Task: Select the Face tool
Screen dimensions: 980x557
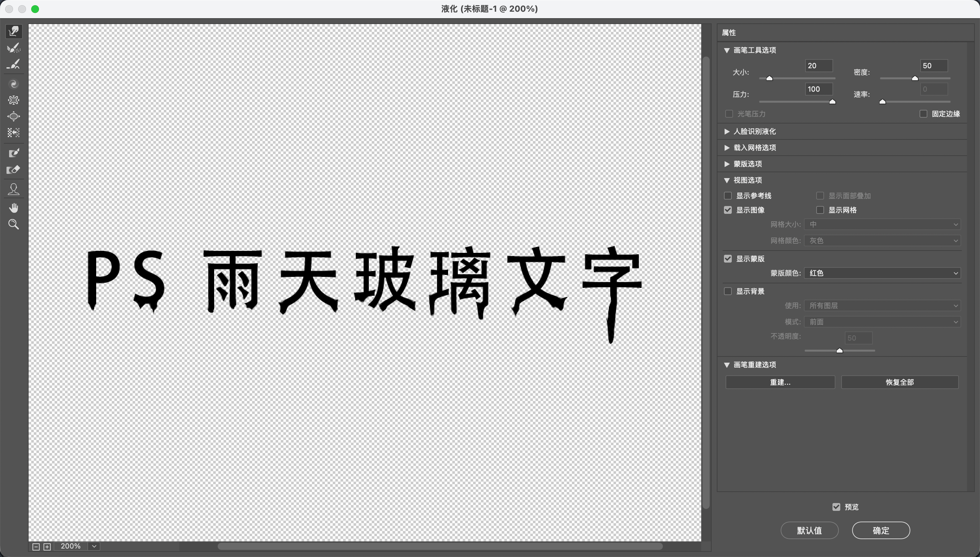Action: click(14, 188)
